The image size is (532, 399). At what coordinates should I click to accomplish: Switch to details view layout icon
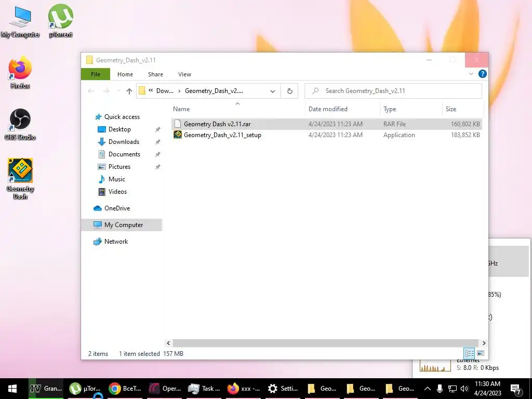coord(469,353)
